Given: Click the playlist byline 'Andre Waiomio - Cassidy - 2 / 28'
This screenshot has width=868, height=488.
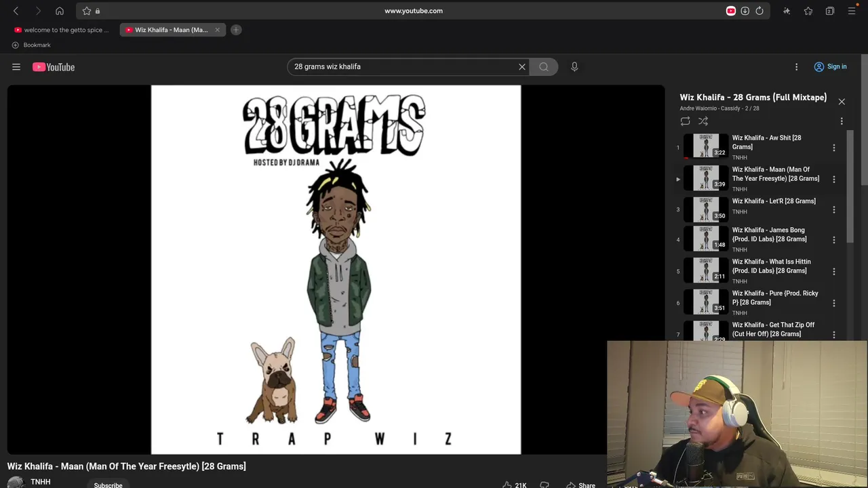Looking at the screenshot, I should [719, 108].
